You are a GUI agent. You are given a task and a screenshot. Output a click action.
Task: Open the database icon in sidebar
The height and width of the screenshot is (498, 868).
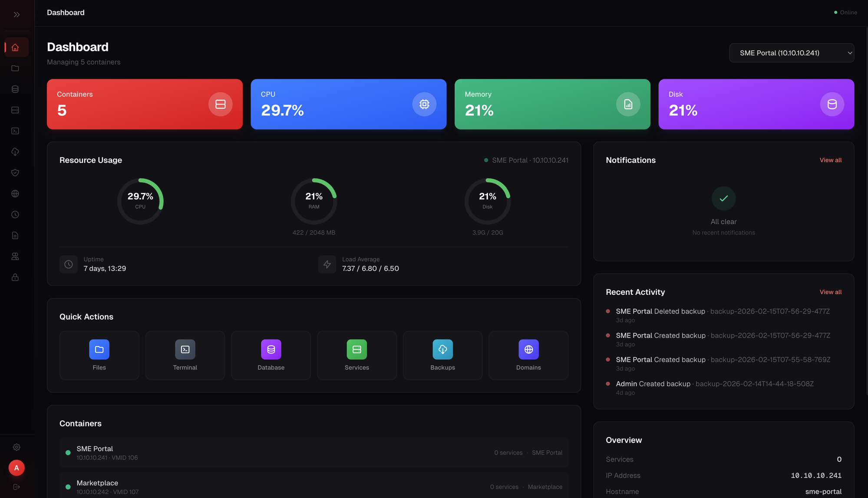pos(15,89)
